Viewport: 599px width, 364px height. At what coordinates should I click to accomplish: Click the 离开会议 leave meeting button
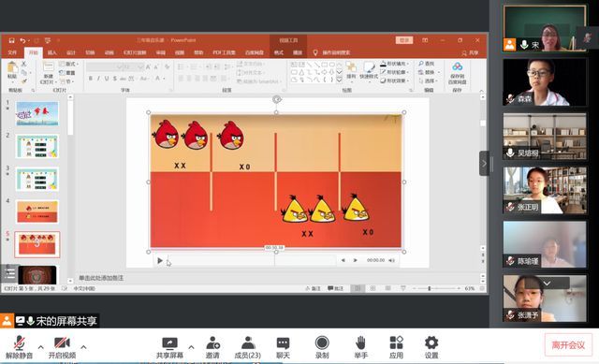point(568,345)
